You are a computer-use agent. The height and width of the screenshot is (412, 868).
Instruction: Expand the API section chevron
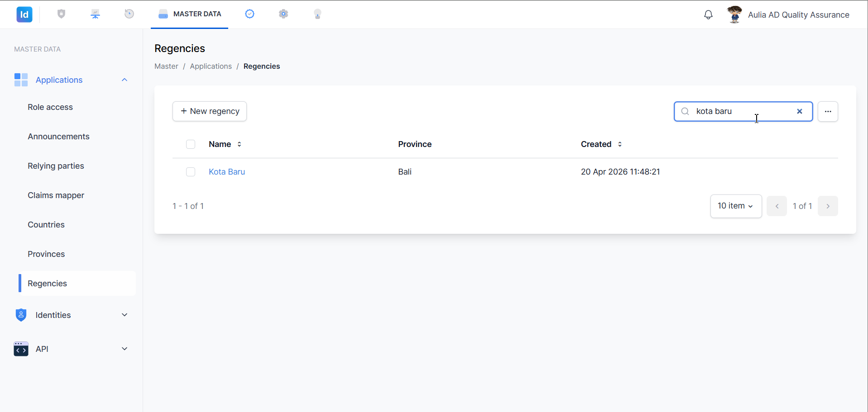tap(125, 349)
